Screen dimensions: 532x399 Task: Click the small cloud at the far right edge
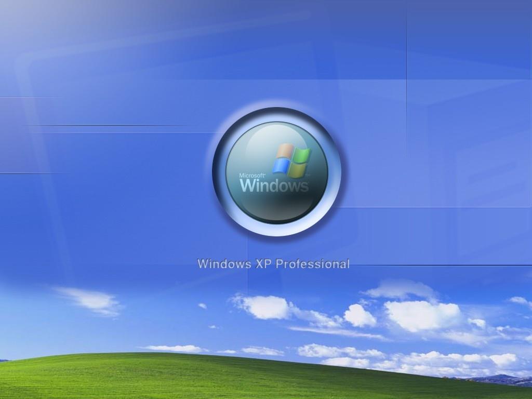[x=520, y=301]
